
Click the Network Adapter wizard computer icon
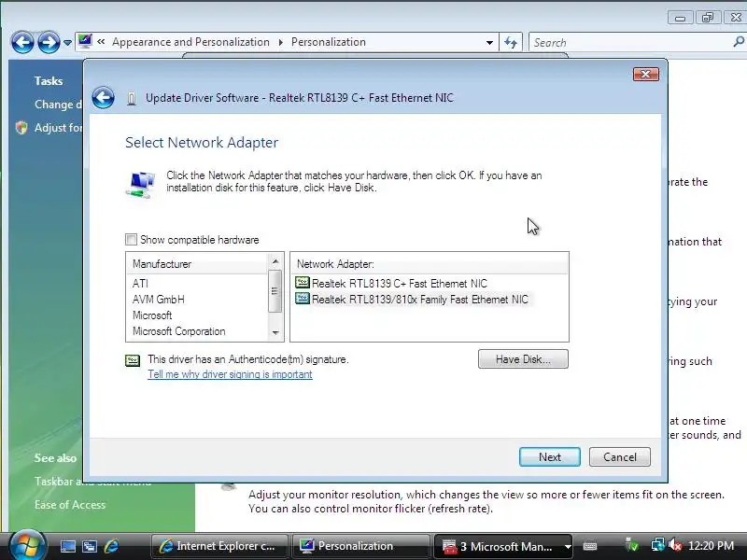click(141, 184)
